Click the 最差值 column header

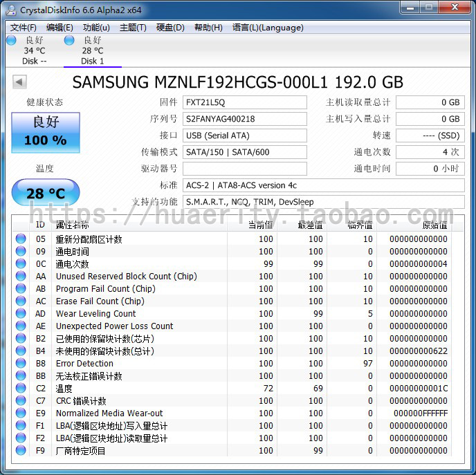coord(302,225)
